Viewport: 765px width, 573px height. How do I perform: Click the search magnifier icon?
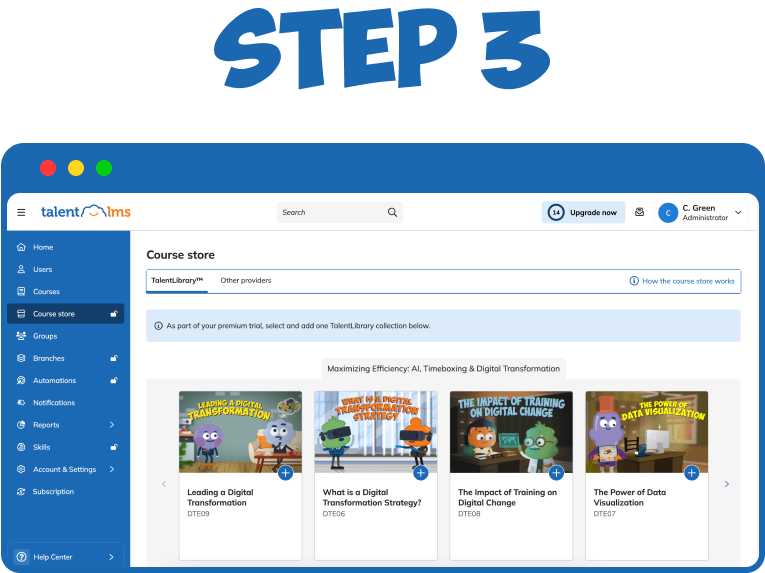coord(392,212)
